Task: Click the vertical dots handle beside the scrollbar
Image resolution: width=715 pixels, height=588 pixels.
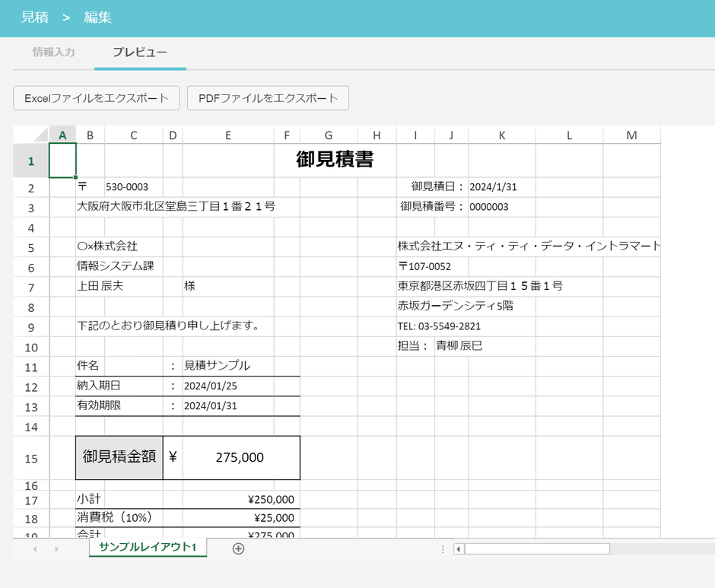Action: click(x=443, y=548)
